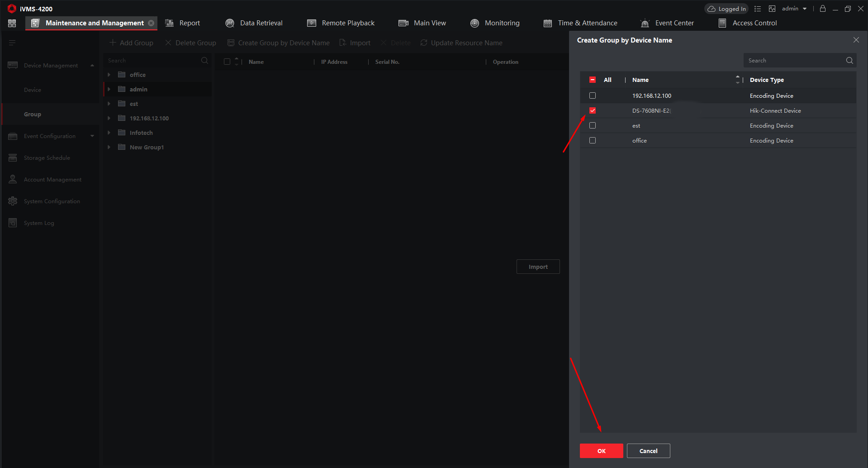Expand the Infotech group tree node
The width and height of the screenshot is (868, 468).
(x=109, y=133)
